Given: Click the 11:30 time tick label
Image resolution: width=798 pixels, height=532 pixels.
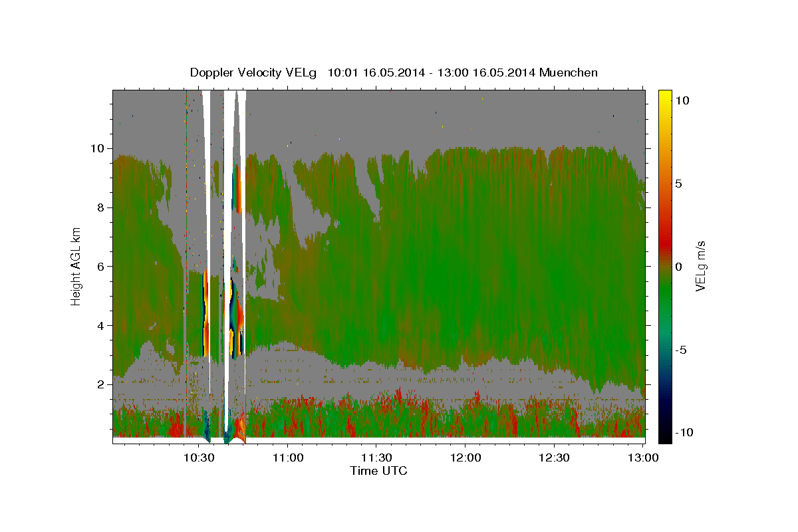Looking at the screenshot, I should click(376, 458).
